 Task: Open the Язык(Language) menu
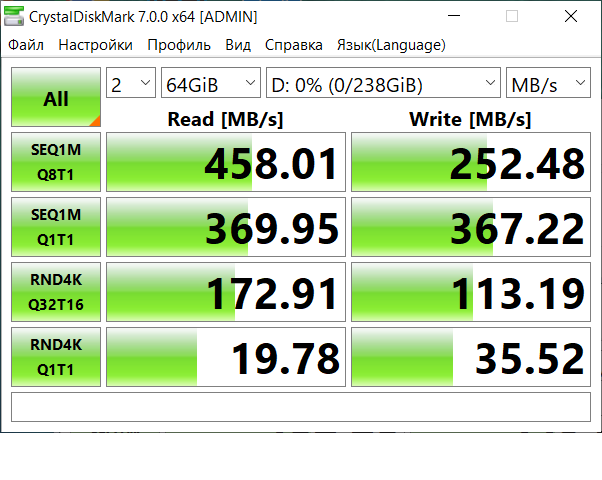[x=391, y=45]
